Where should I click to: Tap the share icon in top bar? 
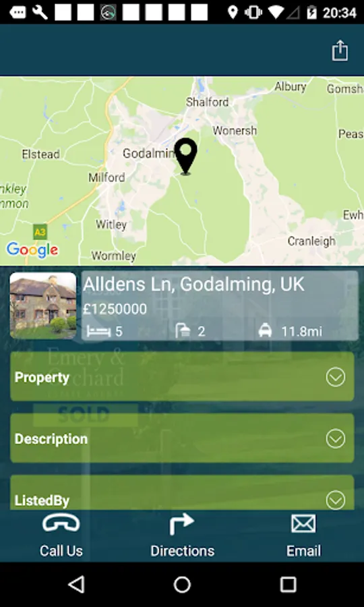(340, 51)
